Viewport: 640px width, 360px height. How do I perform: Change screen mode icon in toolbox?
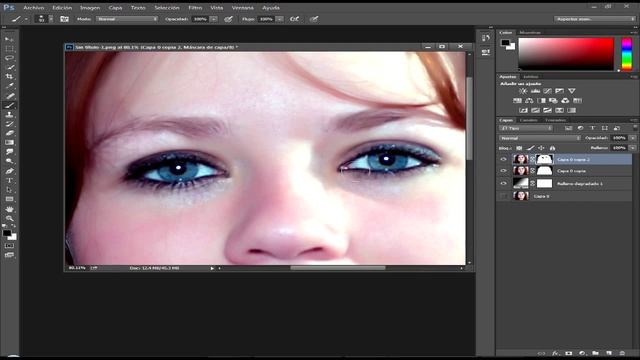point(9,255)
